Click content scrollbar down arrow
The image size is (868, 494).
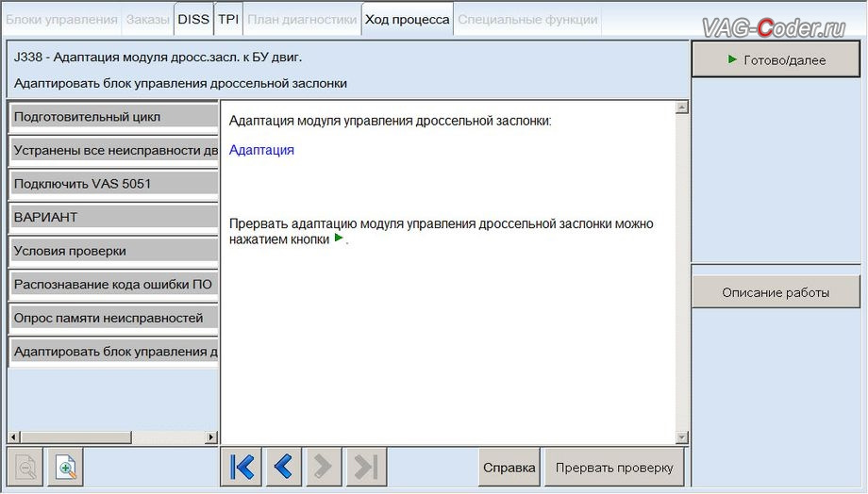point(682,437)
